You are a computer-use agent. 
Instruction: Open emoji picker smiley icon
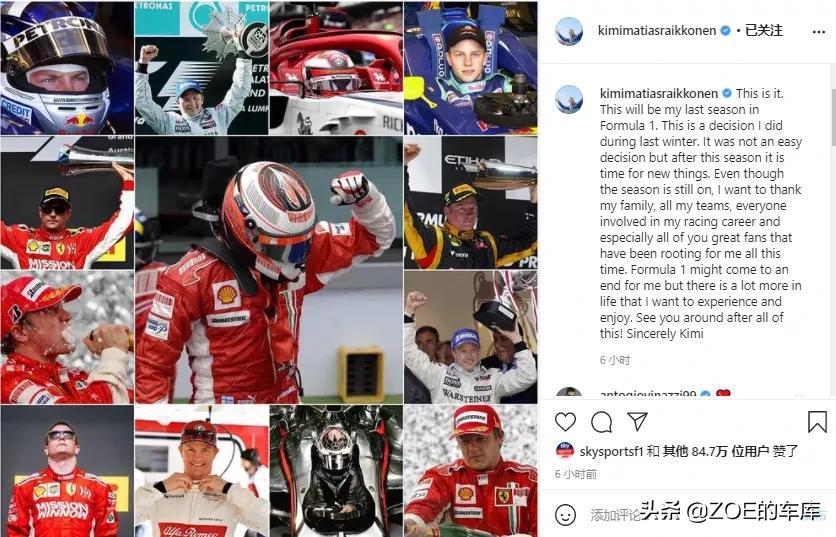[565, 515]
